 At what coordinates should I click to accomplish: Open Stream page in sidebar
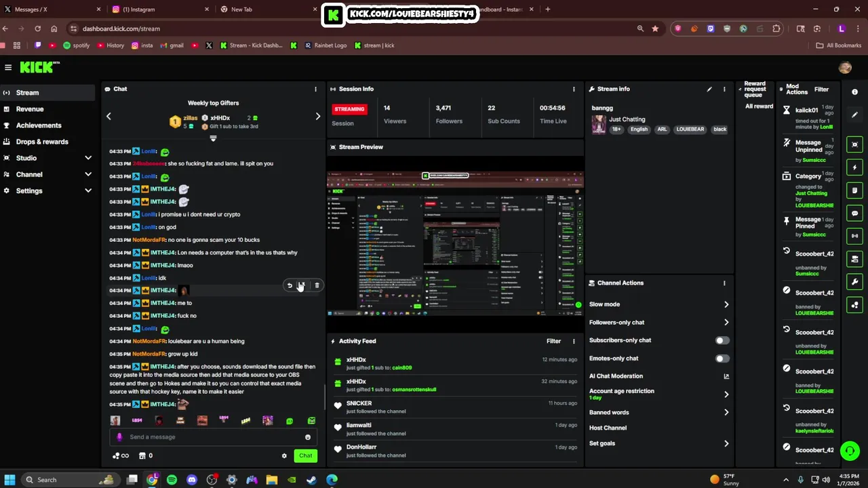[47, 93]
